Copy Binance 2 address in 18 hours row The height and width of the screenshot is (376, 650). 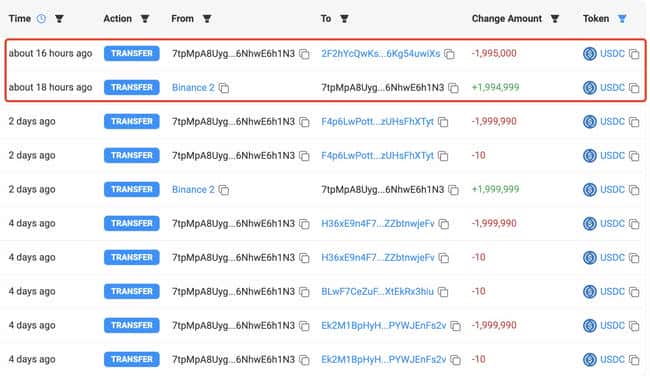point(224,88)
